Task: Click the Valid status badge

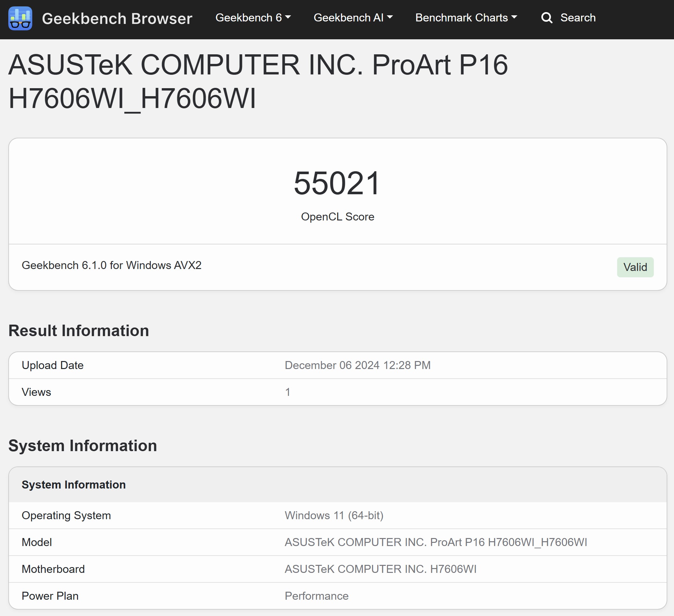Action: (635, 267)
